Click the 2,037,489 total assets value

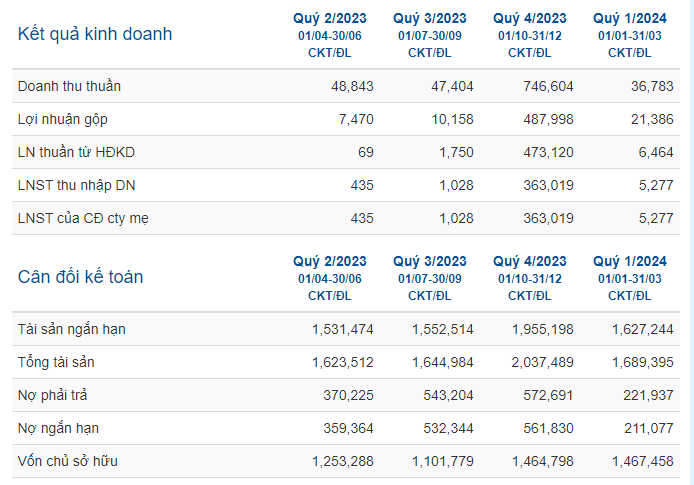coord(542,362)
